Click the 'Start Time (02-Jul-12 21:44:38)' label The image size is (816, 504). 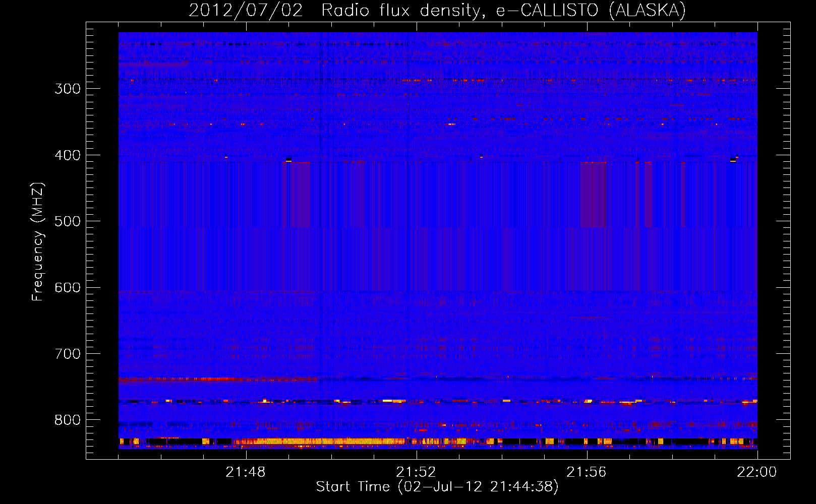437,487
